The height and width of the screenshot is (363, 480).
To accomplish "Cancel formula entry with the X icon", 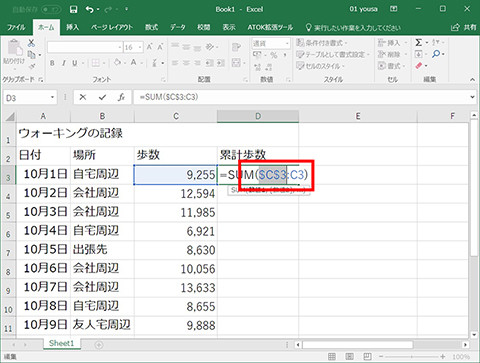I will pos(83,97).
